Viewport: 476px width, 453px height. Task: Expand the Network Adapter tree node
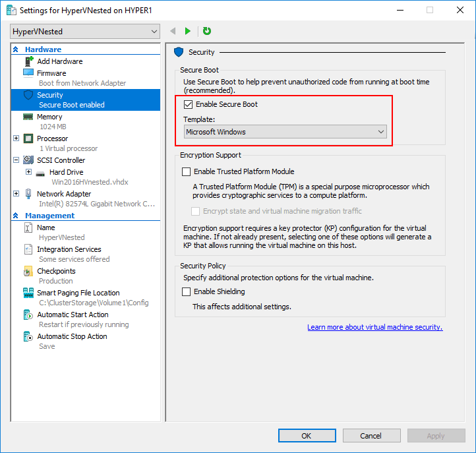pyautogui.click(x=16, y=194)
